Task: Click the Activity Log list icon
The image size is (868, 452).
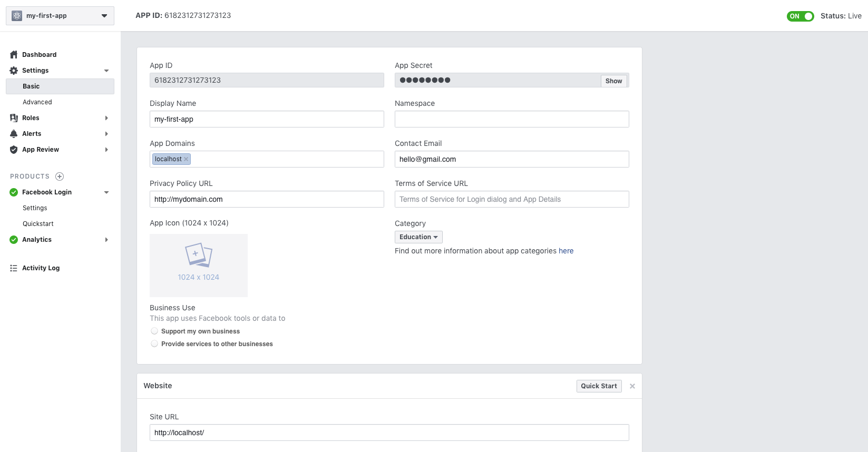Action: (14, 268)
